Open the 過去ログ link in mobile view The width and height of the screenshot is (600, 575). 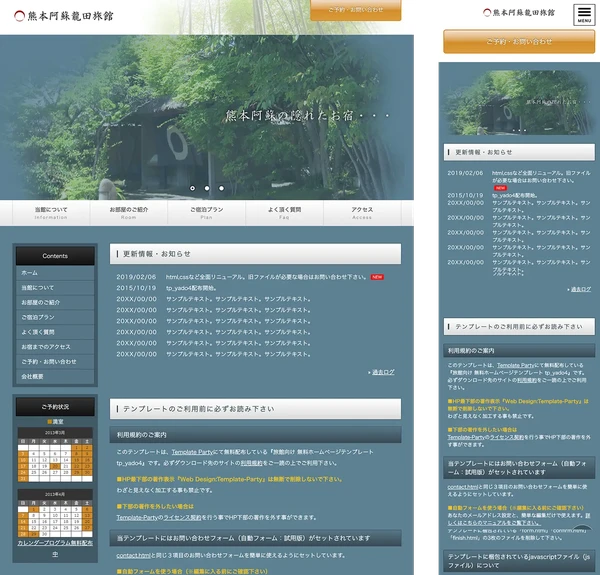pos(580,289)
